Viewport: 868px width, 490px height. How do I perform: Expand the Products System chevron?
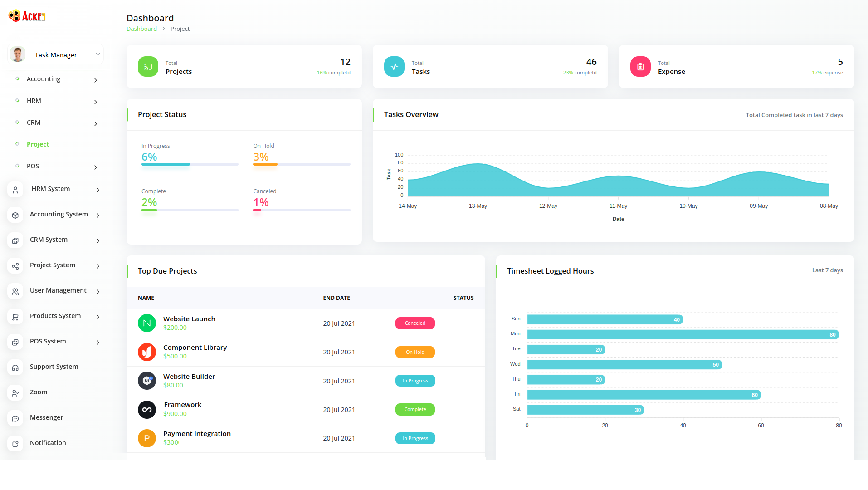tap(98, 317)
